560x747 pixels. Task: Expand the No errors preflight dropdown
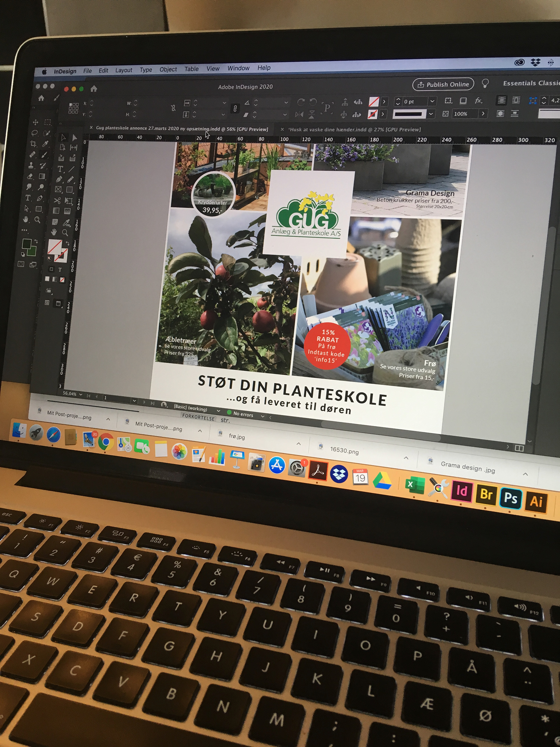pyautogui.click(x=262, y=416)
